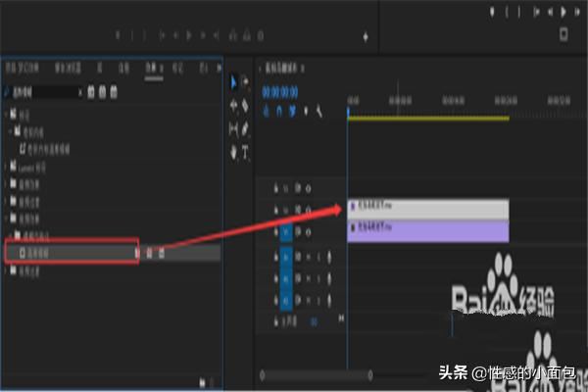Select the Type (T) tool
Image resolution: width=588 pixels, height=392 pixels.
(245, 152)
